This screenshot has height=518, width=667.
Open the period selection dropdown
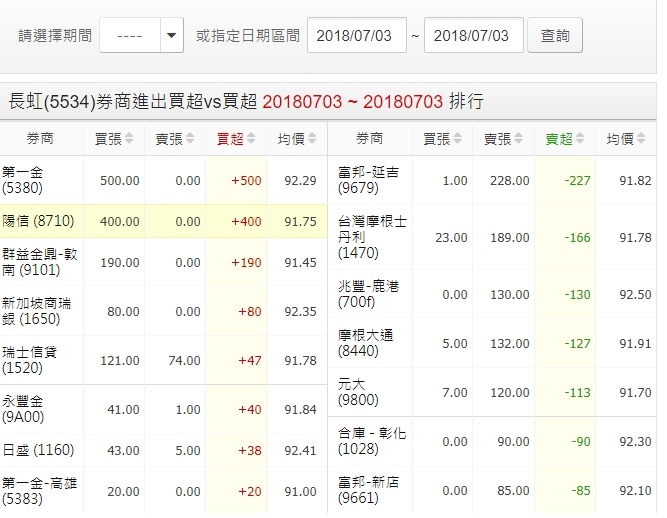click(141, 35)
